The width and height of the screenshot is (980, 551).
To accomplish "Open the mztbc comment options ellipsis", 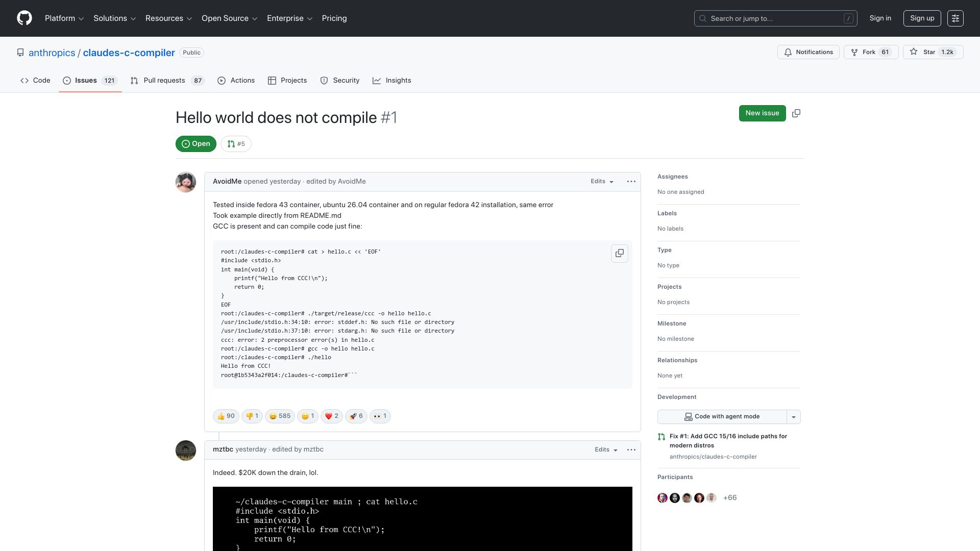I will tap(631, 450).
